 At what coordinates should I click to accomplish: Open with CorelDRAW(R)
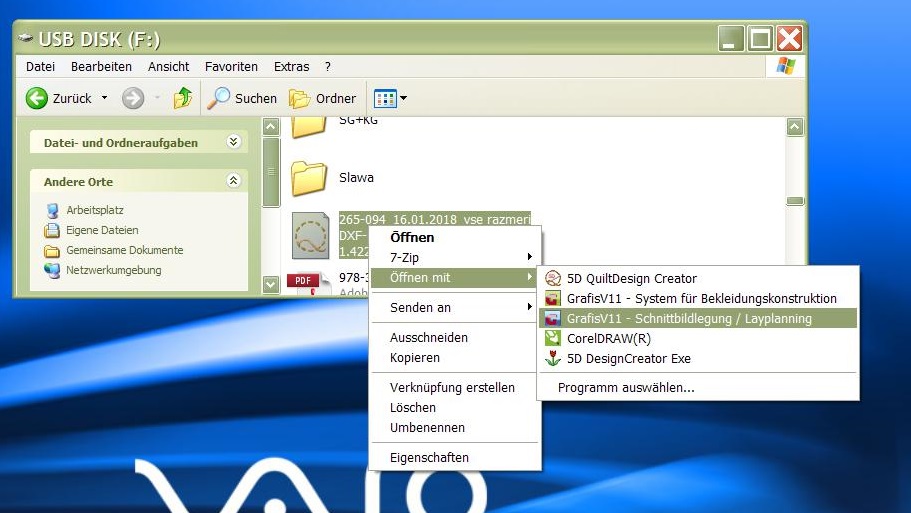coord(698,339)
